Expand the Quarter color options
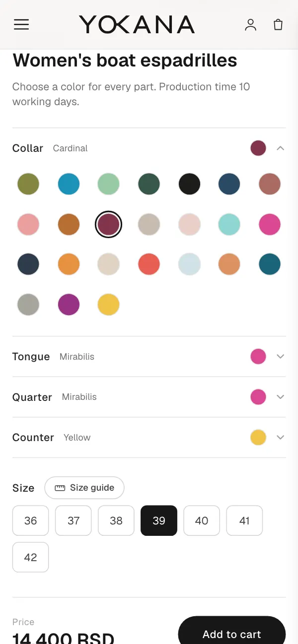The width and height of the screenshot is (298, 644). pos(280,397)
